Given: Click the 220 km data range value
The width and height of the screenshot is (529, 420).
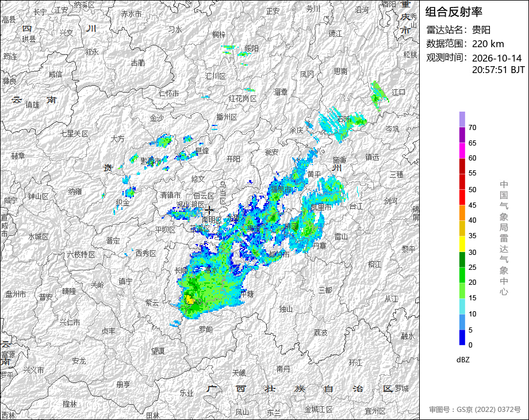Looking at the screenshot, I should tap(488, 44).
